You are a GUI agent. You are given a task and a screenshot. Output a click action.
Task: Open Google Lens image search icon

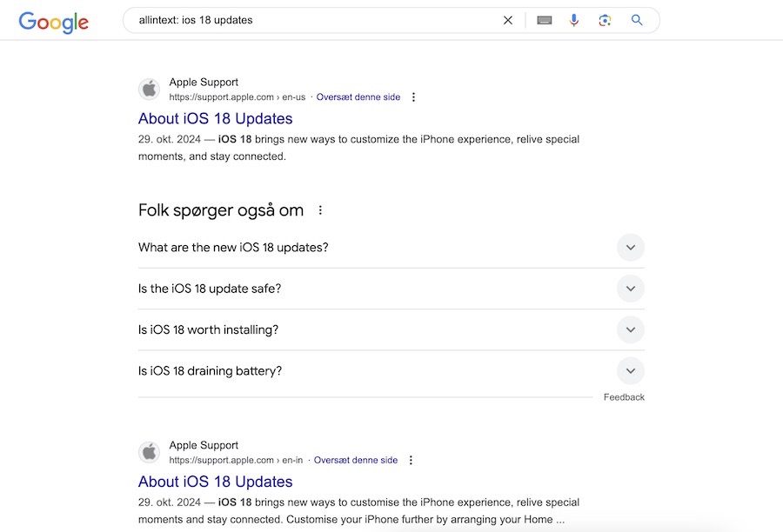coord(605,19)
